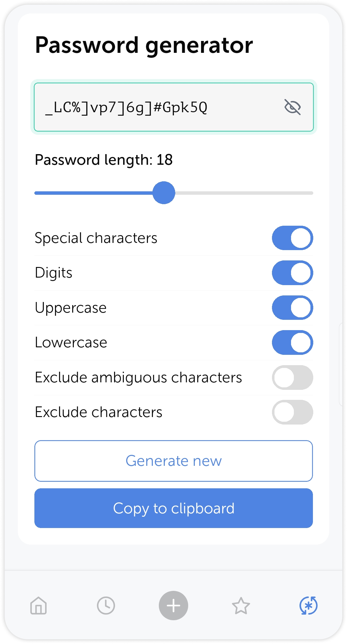
Task: Click the password length slider handle
Action: [x=164, y=193]
